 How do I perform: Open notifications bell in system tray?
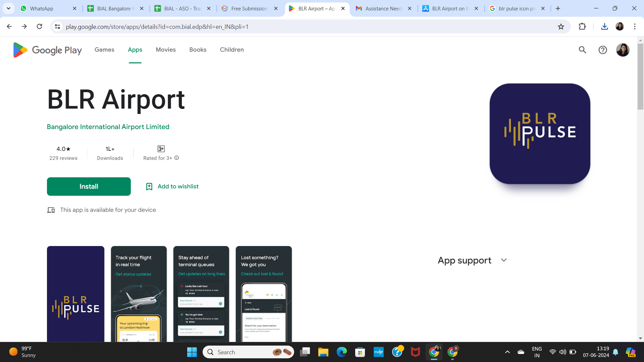[615, 352]
